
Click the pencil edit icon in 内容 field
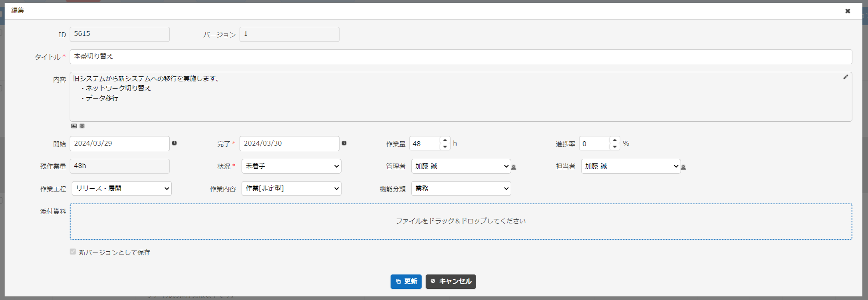point(846,77)
